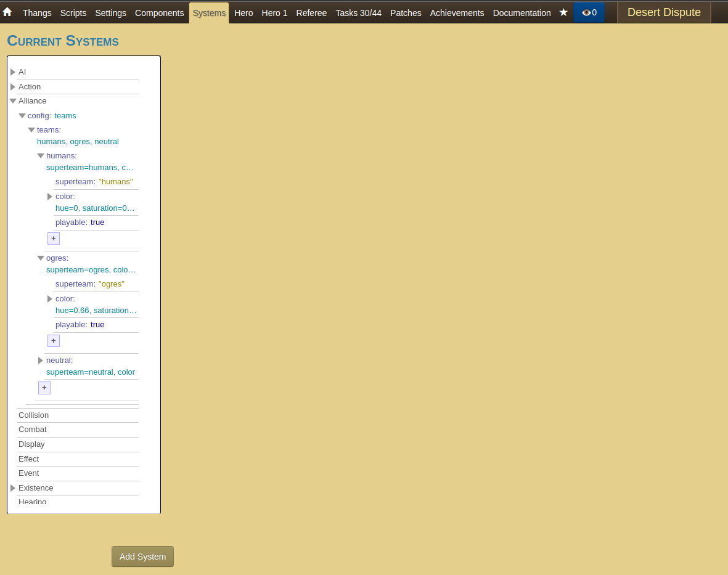Screen dimensions: 728x575
Task: Open the Hero tab
Action: tap(243, 13)
